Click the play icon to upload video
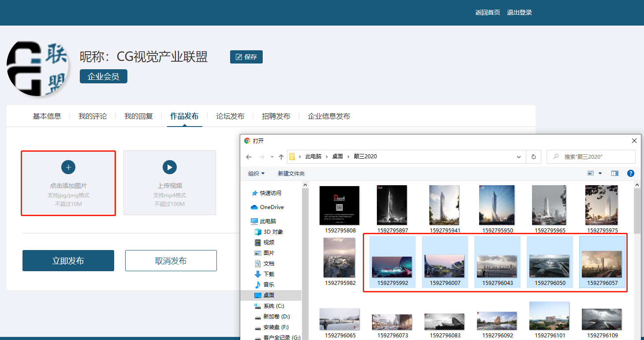644x340 pixels. click(170, 167)
